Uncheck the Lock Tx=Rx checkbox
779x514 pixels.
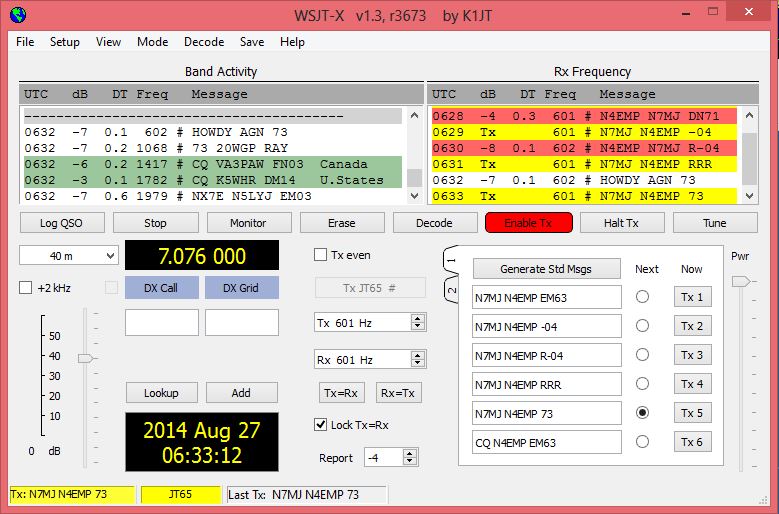[320, 425]
